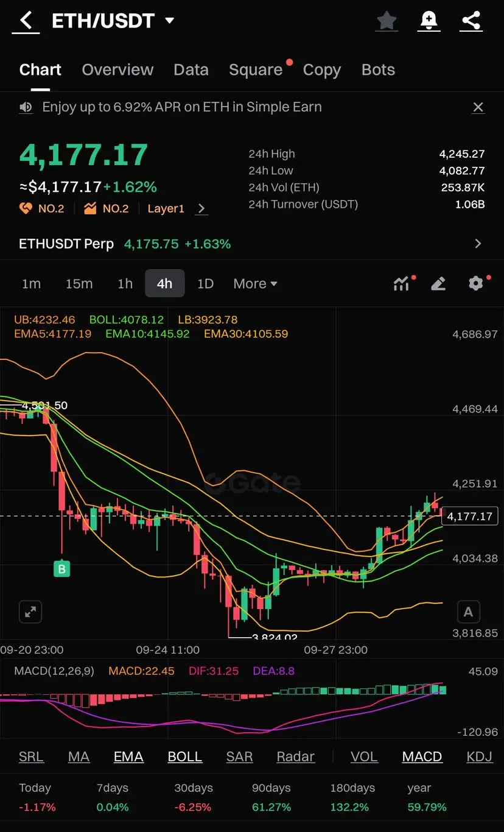The height and width of the screenshot is (832, 504).
Task: Tap the 30days -6.25% performance
Action: pyautogui.click(x=194, y=797)
